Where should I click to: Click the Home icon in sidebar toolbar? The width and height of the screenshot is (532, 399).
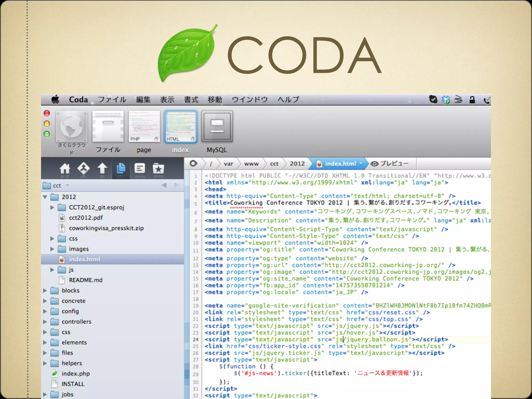[65, 169]
